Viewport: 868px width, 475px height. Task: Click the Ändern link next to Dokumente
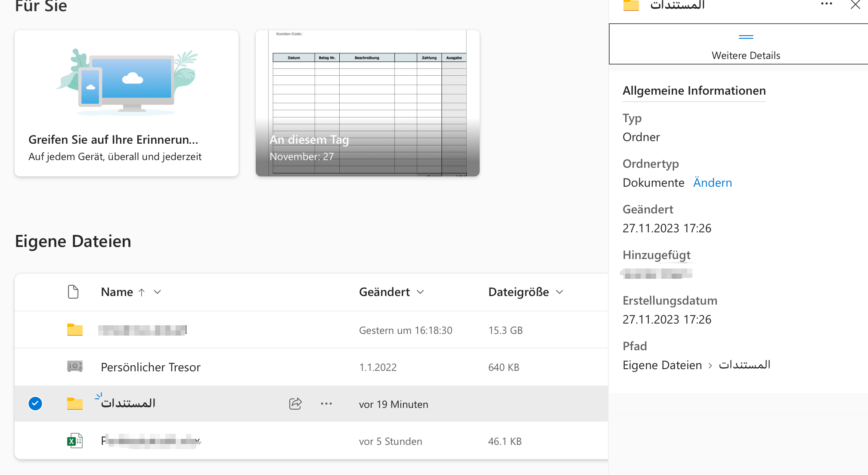[x=712, y=182]
